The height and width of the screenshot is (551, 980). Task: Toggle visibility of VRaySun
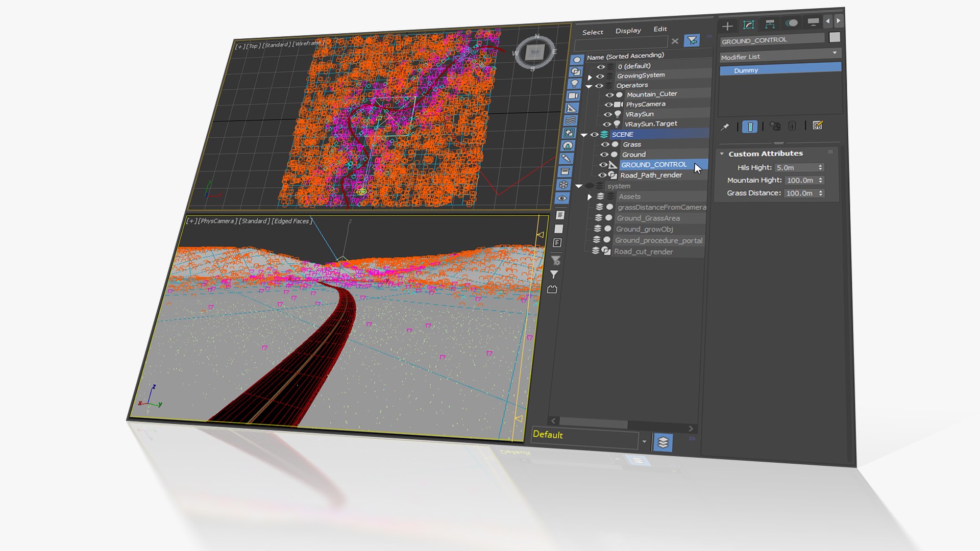coord(608,115)
